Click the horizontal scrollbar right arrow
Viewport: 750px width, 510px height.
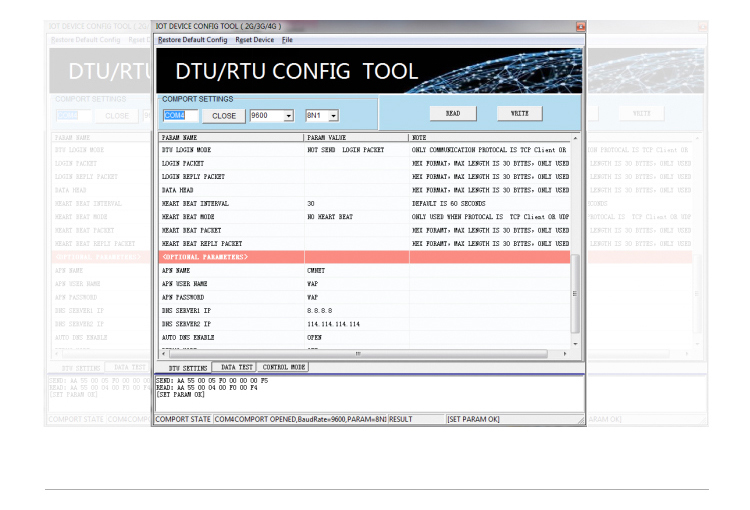(x=565, y=353)
